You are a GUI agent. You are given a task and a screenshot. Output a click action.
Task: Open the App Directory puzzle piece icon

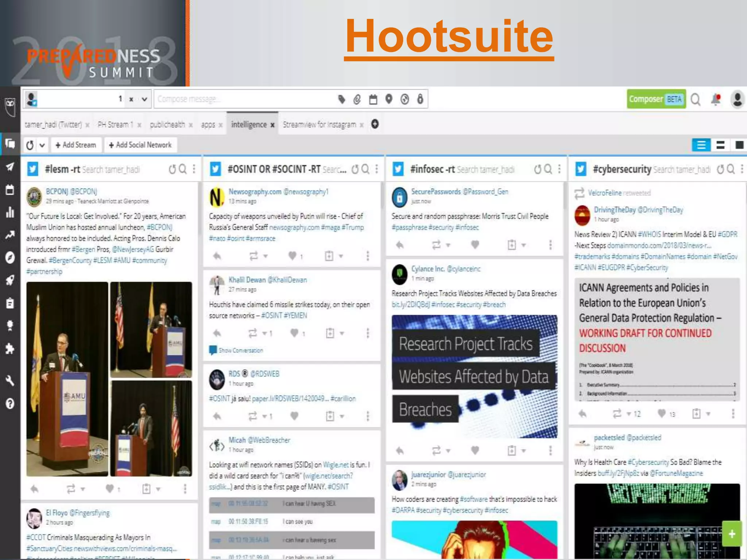pos(10,349)
